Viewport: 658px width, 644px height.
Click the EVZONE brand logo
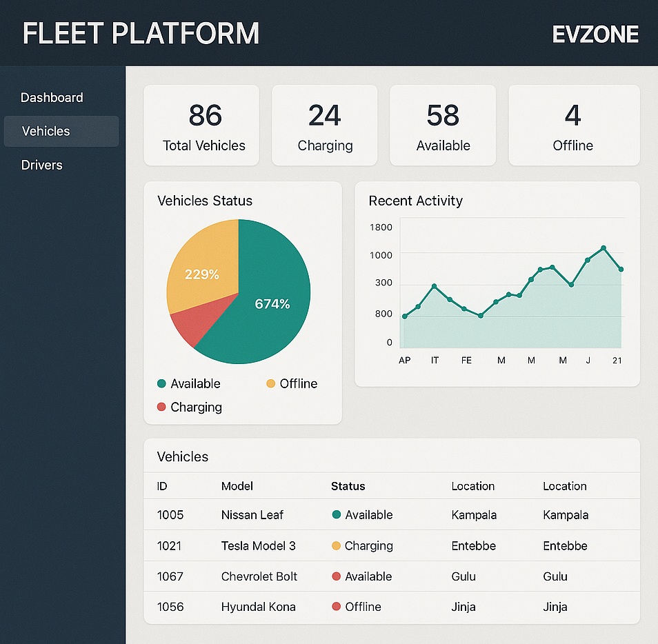(595, 34)
